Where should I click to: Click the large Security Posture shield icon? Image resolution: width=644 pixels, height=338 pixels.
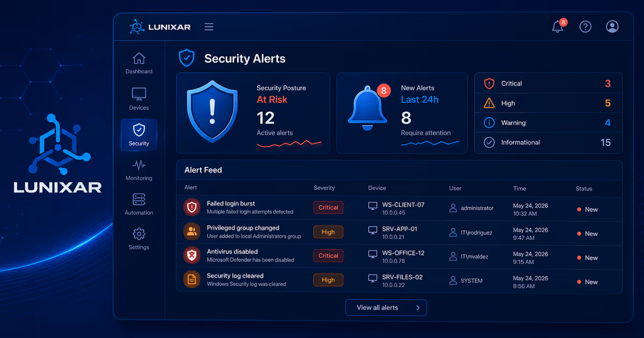click(x=212, y=112)
